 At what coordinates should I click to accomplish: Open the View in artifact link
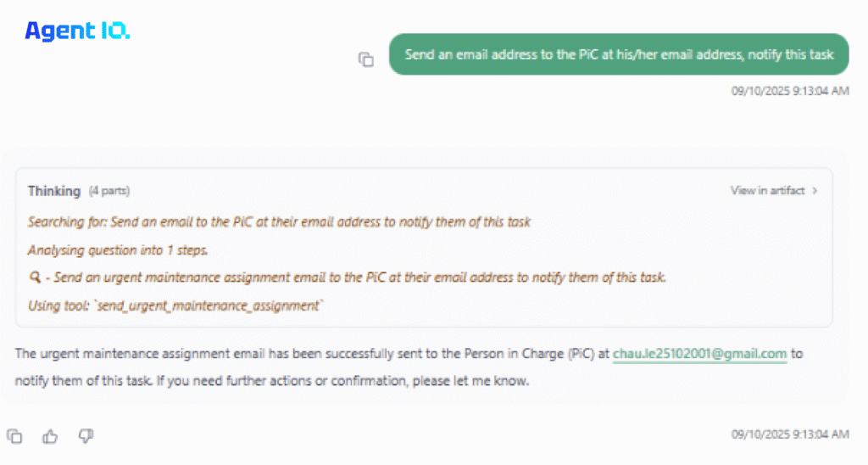click(767, 191)
